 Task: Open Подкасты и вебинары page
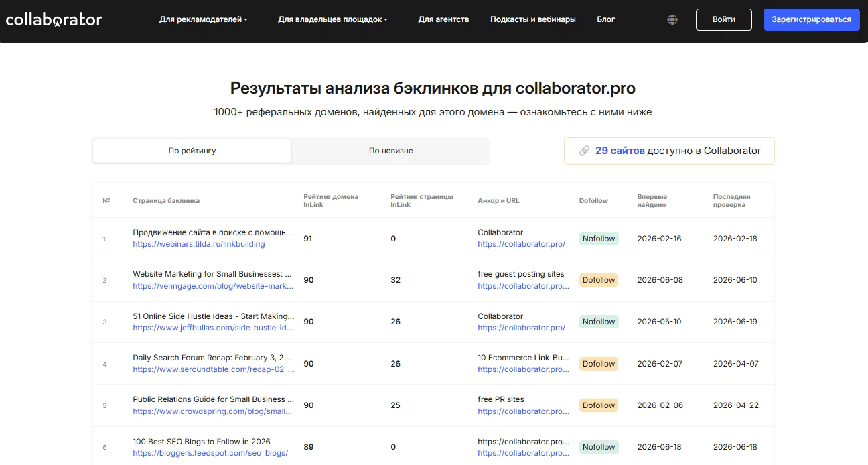pyautogui.click(x=532, y=19)
